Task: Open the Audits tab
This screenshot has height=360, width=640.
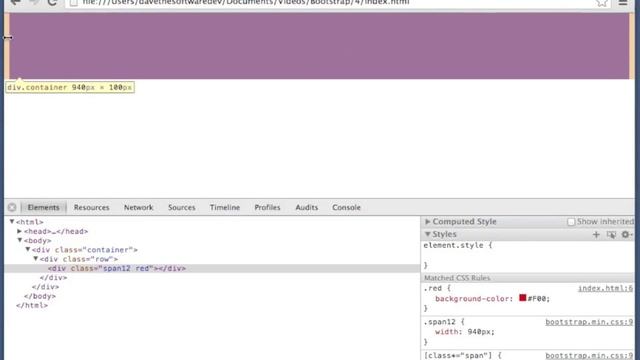Action: click(307, 207)
